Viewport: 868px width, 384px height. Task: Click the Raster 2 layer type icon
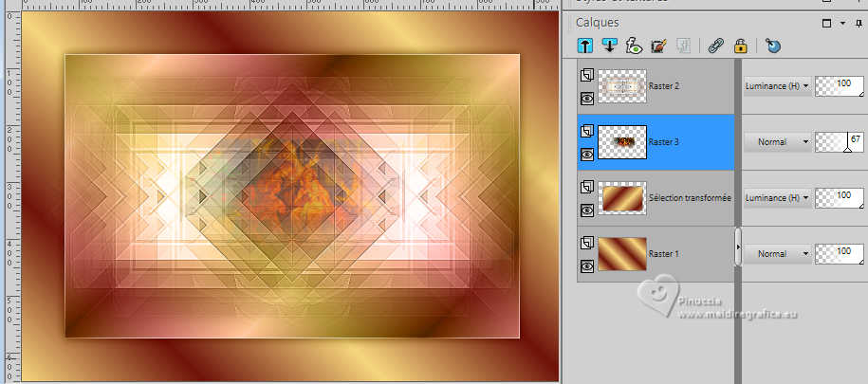click(587, 75)
